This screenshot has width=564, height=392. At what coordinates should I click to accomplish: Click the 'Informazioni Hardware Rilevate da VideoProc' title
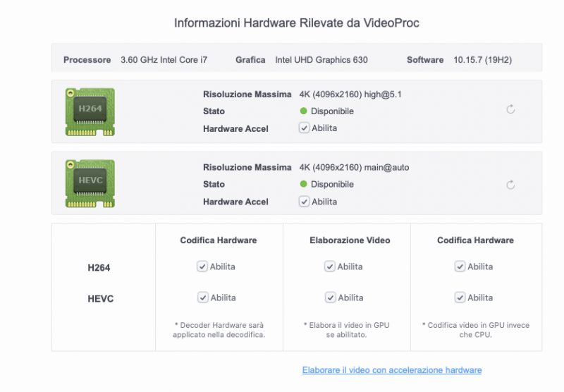pyautogui.click(x=297, y=23)
